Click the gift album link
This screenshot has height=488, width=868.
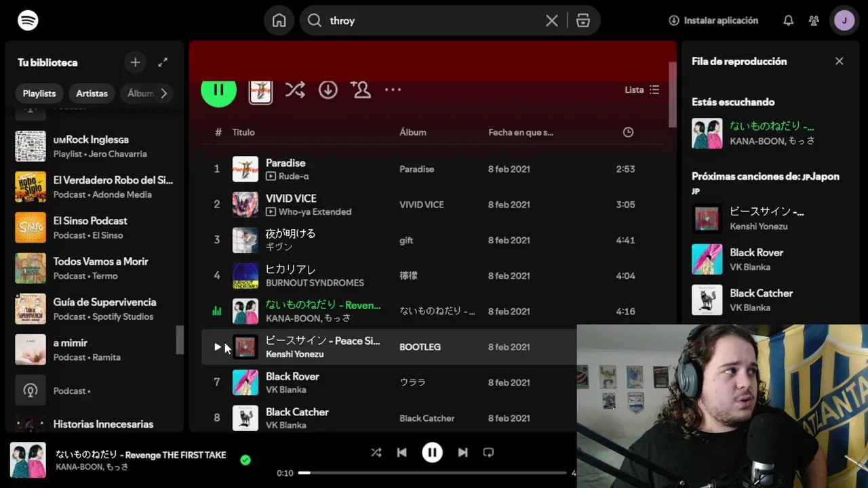406,240
